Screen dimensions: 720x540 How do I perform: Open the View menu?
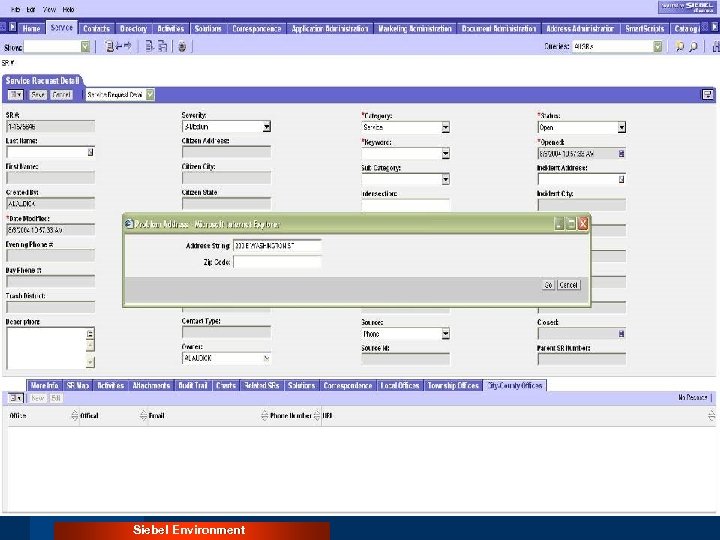pos(49,9)
